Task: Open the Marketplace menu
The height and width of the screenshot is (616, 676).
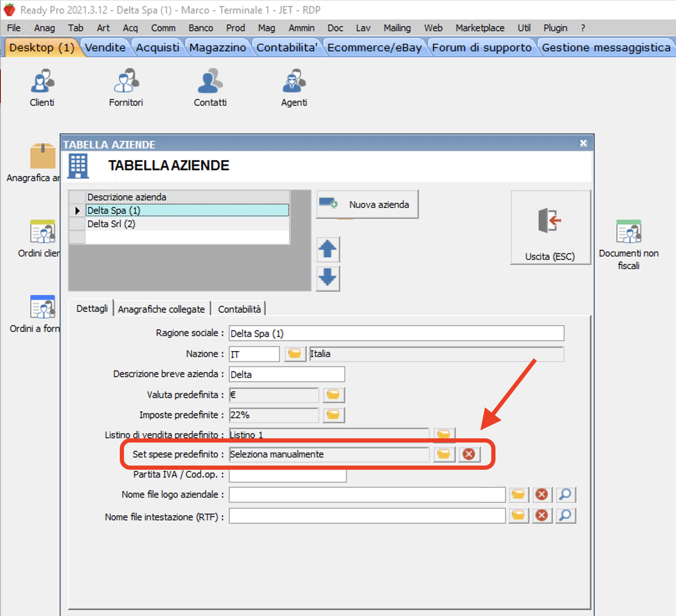Action: coord(480,28)
